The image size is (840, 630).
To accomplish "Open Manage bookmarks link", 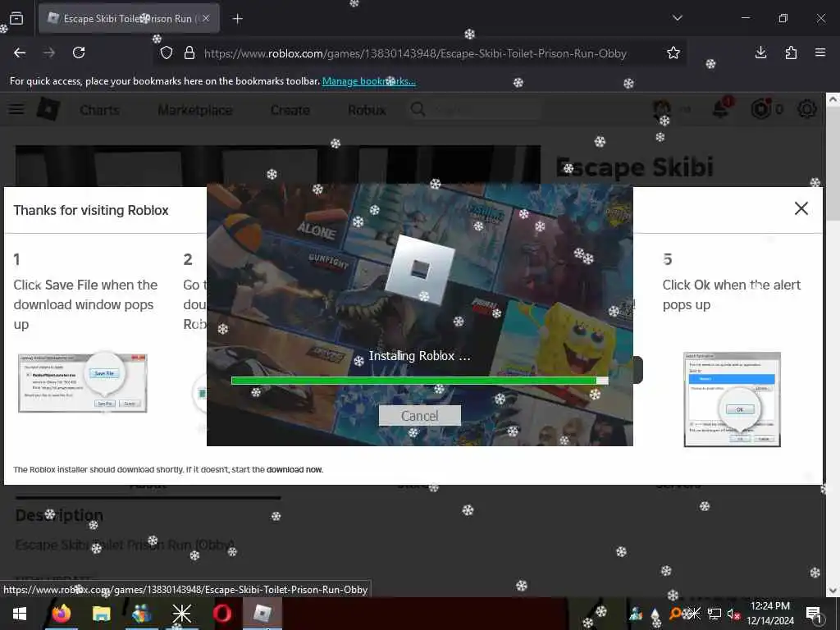I will pyautogui.click(x=368, y=81).
